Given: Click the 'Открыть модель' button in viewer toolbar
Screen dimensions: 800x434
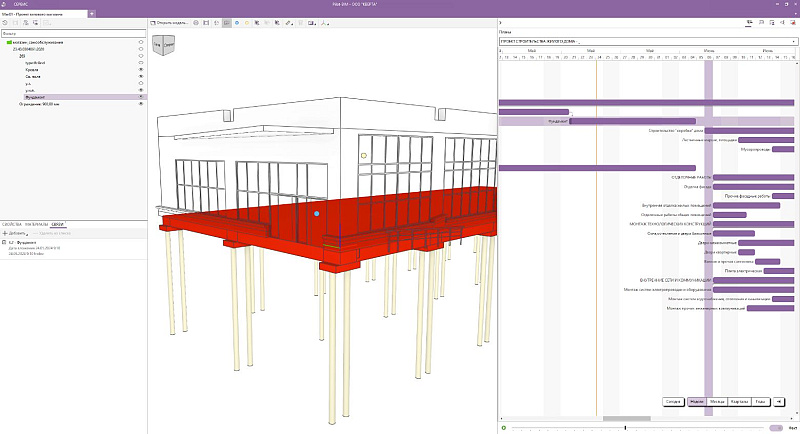Looking at the screenshot, I should [x=169, y=23].
